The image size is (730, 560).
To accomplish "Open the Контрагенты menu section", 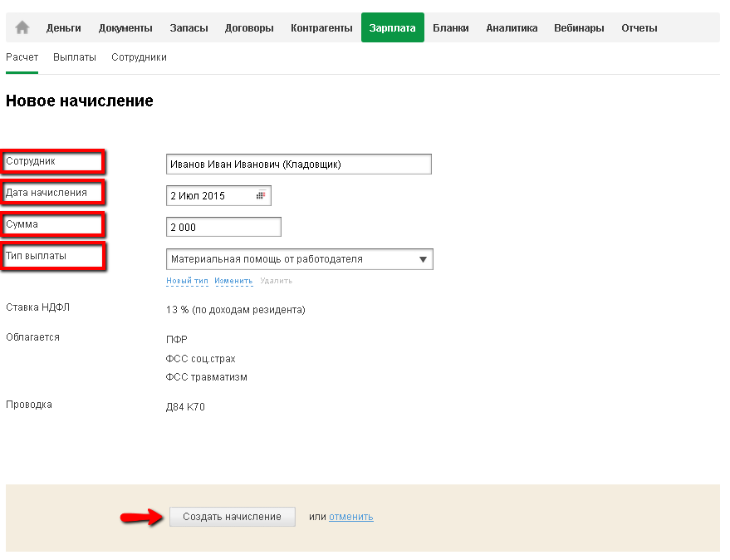I will [x=321, y=28].
